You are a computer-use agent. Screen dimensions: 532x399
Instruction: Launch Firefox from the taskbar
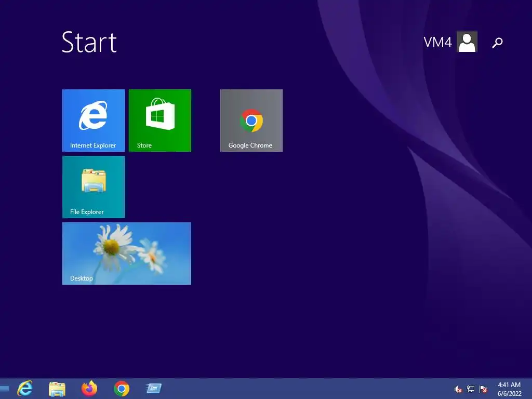[89, 389]
